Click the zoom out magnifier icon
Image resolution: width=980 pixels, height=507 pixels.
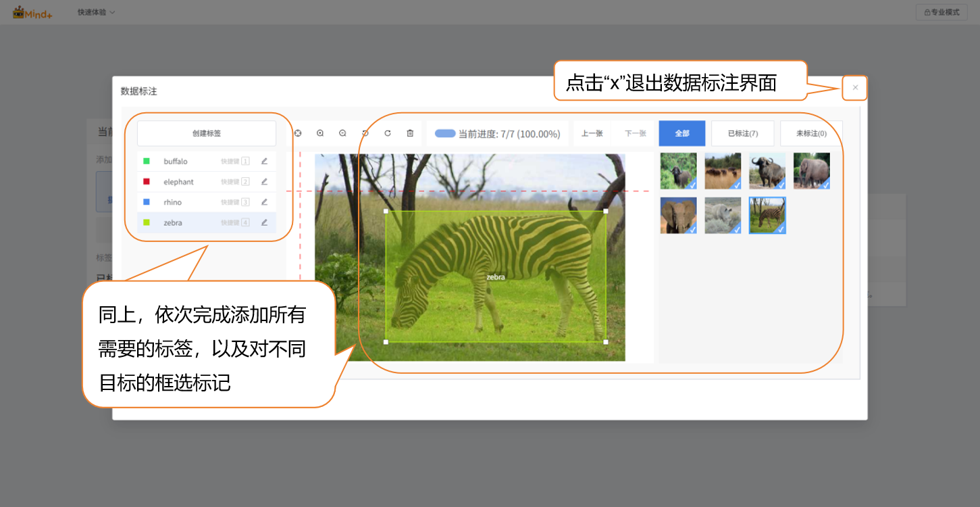(x=342, y=134)
